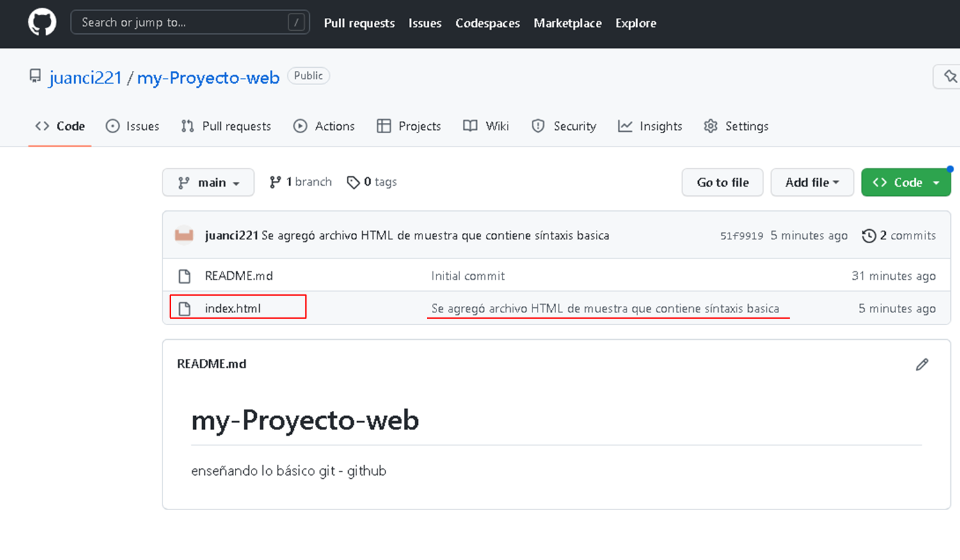This screenshot has height=560, width=960.
Task: Open Issues in top navigation
Action: (x=425, y=23)
